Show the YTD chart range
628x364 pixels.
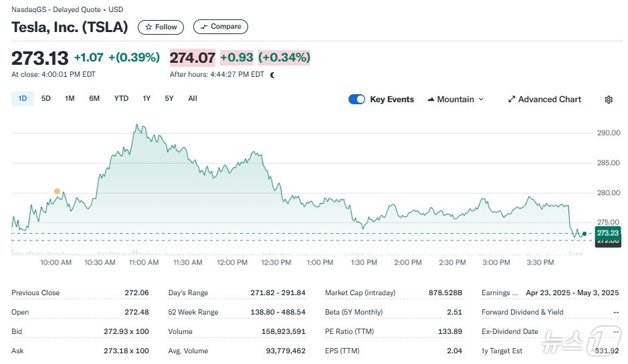click(121, 99)
